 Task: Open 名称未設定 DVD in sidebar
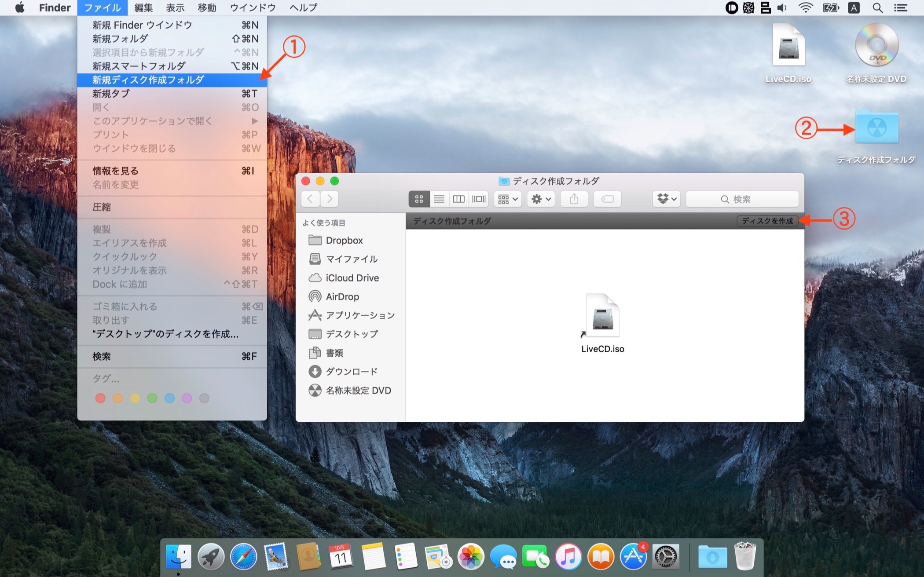pyautogui.click(x=358, y=391)
